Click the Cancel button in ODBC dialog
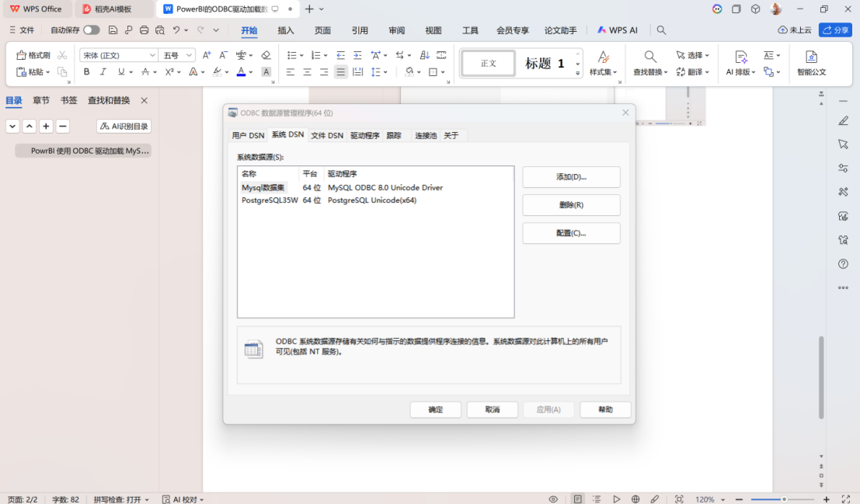860x504 pixels. point(492,410)
